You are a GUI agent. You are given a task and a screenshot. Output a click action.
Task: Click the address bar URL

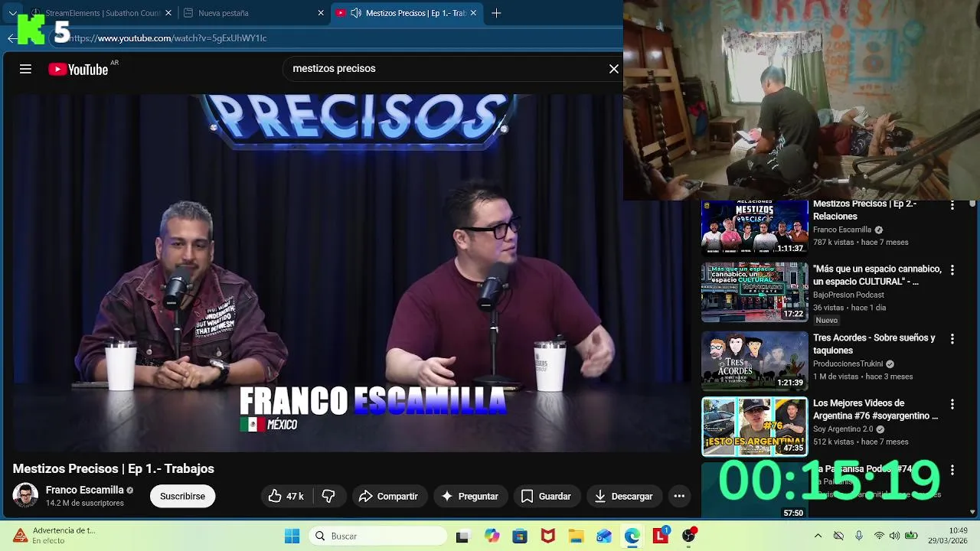pos(167,38)
